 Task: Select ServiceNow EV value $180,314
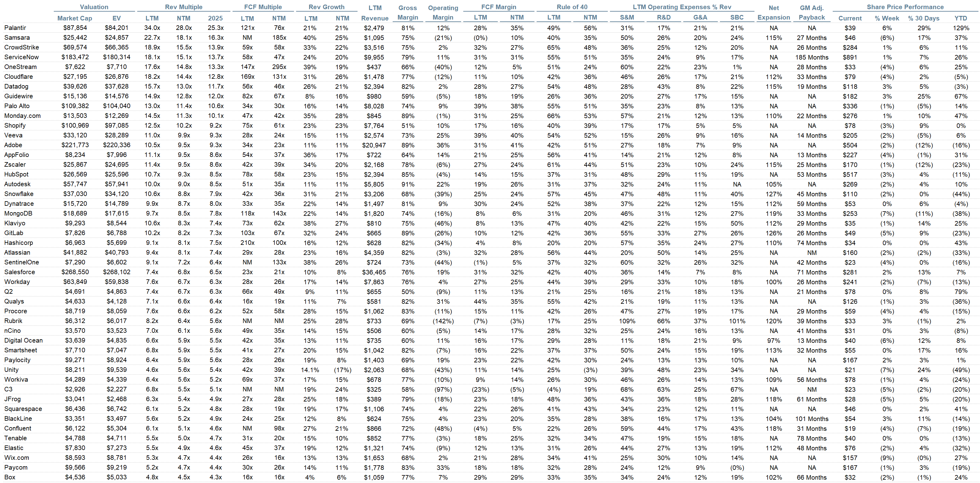116,57
